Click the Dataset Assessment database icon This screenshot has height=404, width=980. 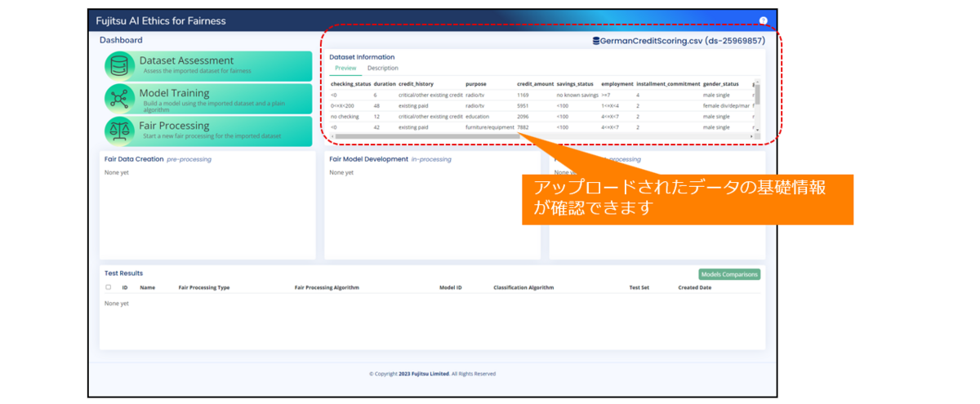[120, 65]
